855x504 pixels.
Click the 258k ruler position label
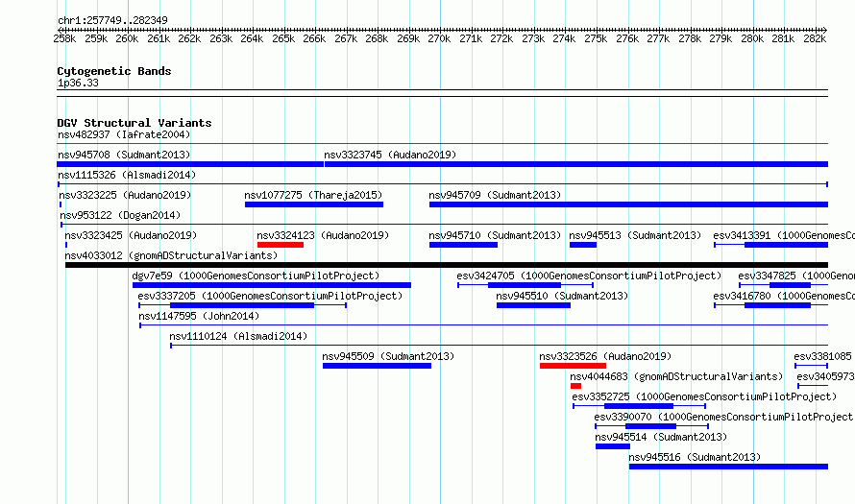[x=65, y=38]
